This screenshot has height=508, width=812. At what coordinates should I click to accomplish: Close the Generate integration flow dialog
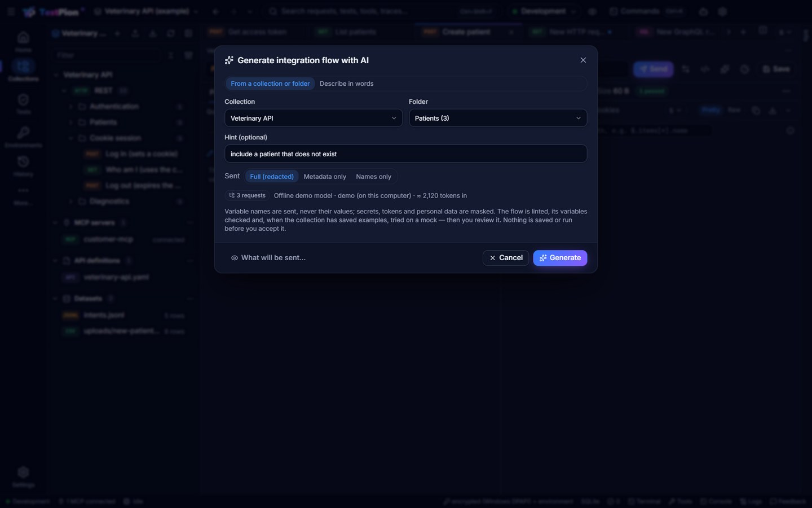[583, 60]
